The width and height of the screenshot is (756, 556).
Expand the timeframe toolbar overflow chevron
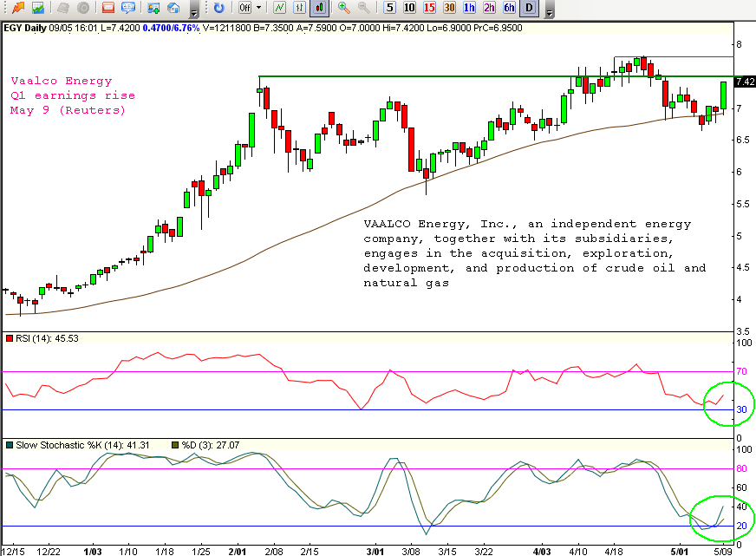[x=549, y=11]
